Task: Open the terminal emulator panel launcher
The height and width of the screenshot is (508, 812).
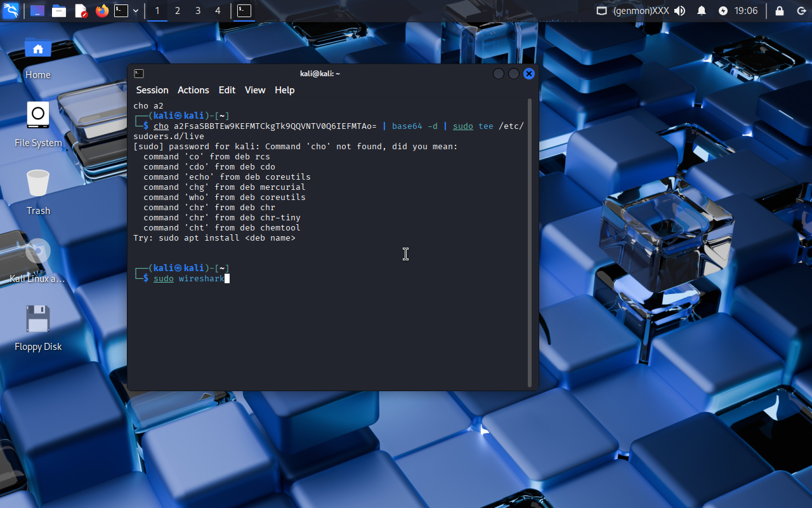Action: pos(121,11)
